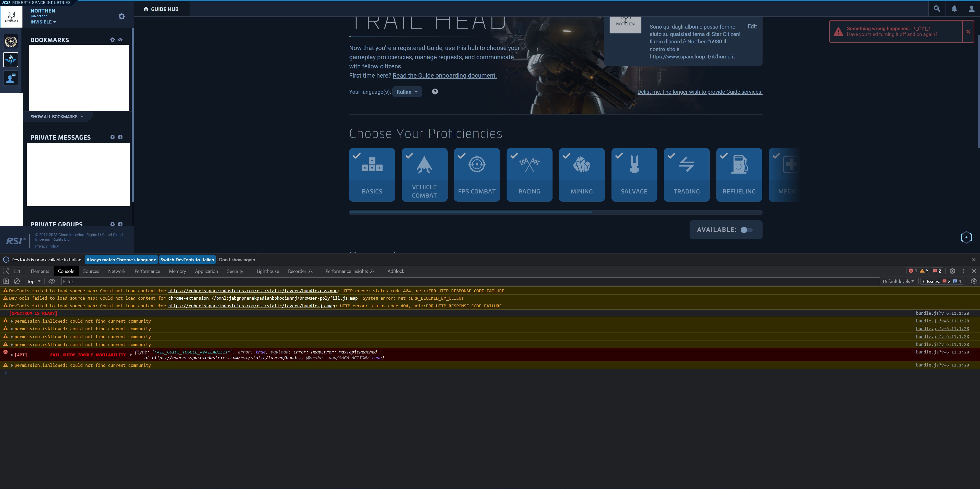Click Switch DevTools to Italian button

(x=187, y=260)
